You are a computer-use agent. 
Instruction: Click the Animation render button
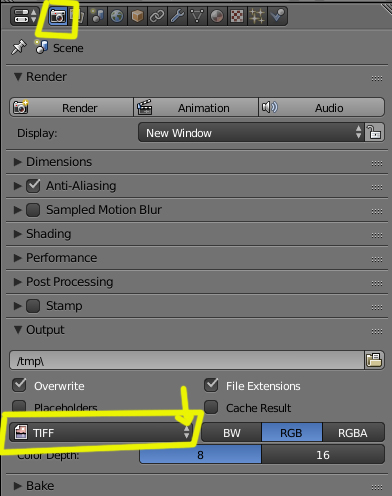196,107
